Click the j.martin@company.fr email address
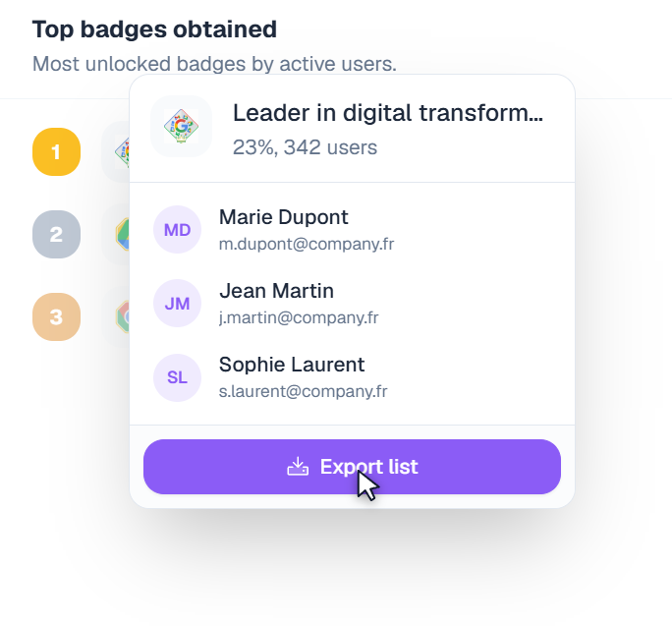 pos(299,317)
